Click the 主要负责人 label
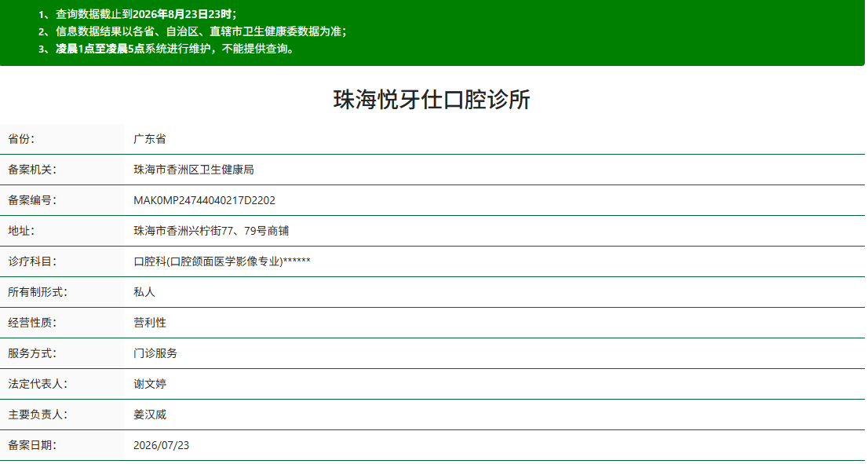Image resolution: width=868 pixels, height=464 pixels. pyautogui.click(x=38, y=415)
